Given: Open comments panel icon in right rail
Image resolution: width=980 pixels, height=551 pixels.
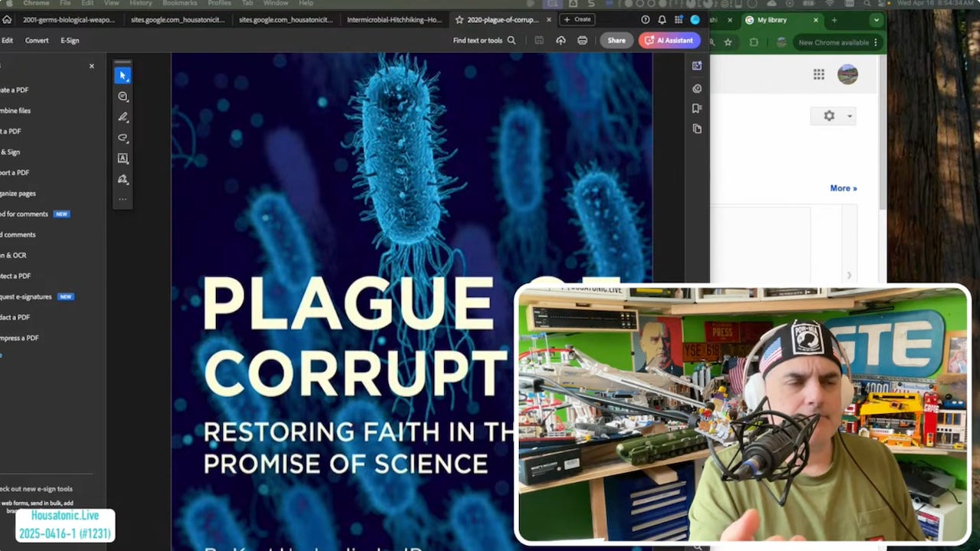Looking at the screenshot, I should tap(697, 88).
